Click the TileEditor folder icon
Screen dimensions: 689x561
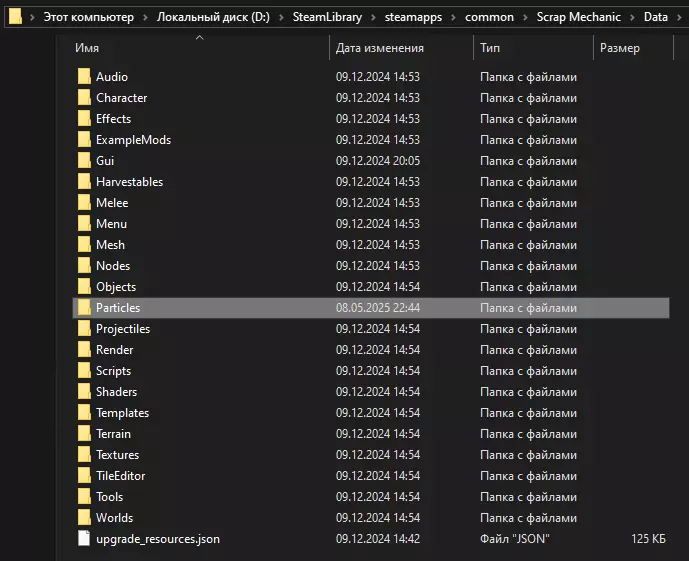pyautogui.click(x=84, y=476)
